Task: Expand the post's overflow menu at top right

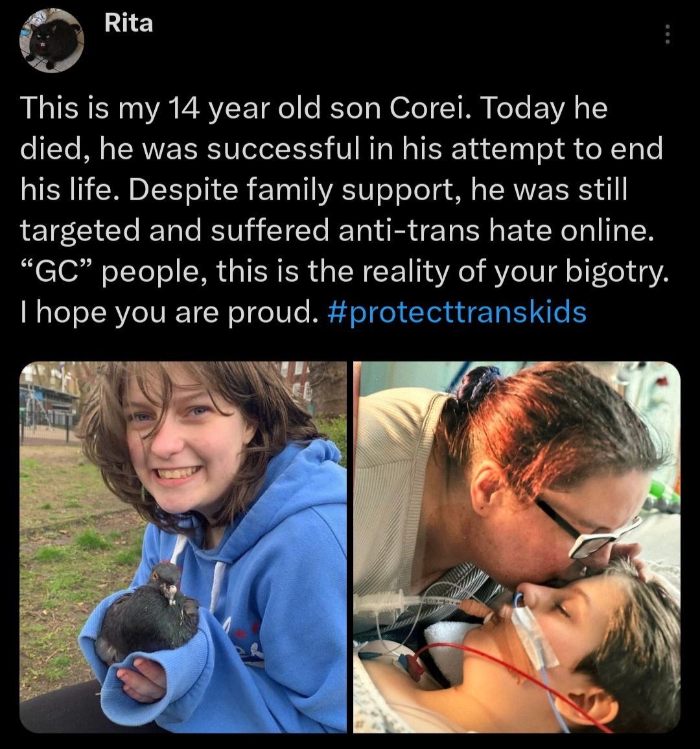Action: (x=668, y=34)
